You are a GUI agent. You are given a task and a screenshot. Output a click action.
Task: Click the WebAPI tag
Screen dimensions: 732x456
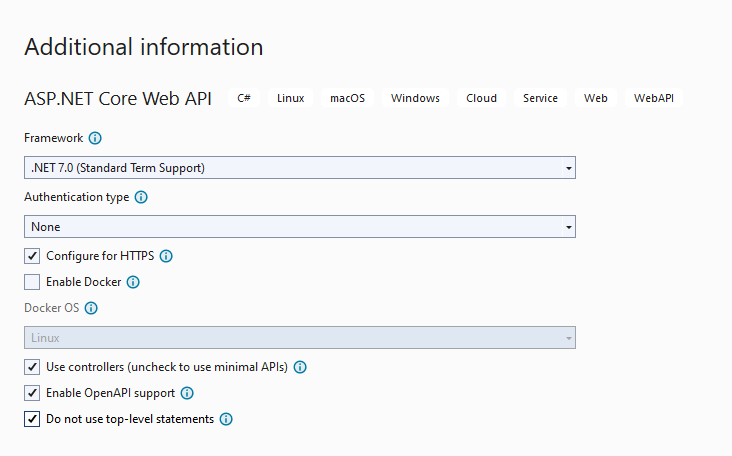click(x=654, y=98)
